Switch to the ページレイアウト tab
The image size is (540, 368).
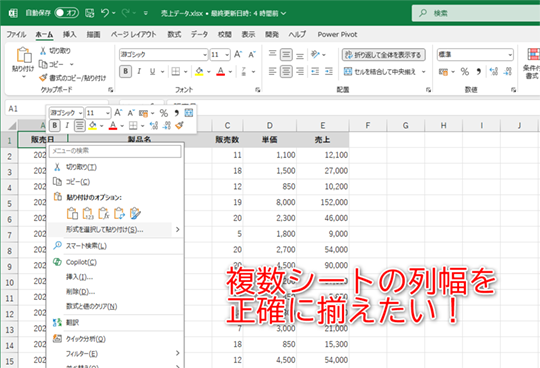[x=134, y=34]
